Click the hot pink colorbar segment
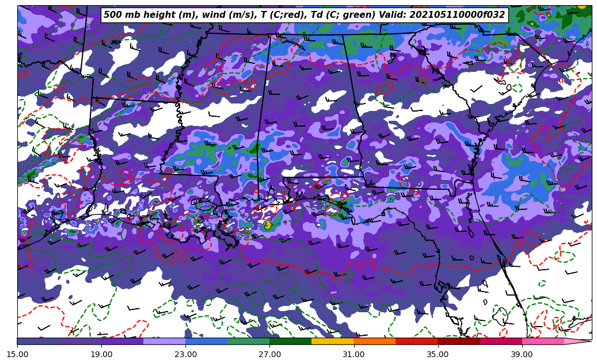 [x=542, y=341]
